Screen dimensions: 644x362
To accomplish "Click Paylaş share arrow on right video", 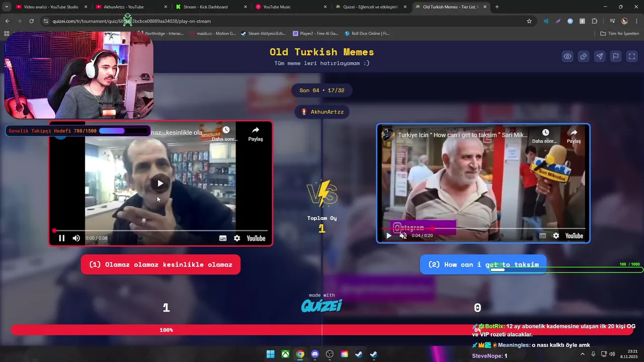I will tap(574, 136).
